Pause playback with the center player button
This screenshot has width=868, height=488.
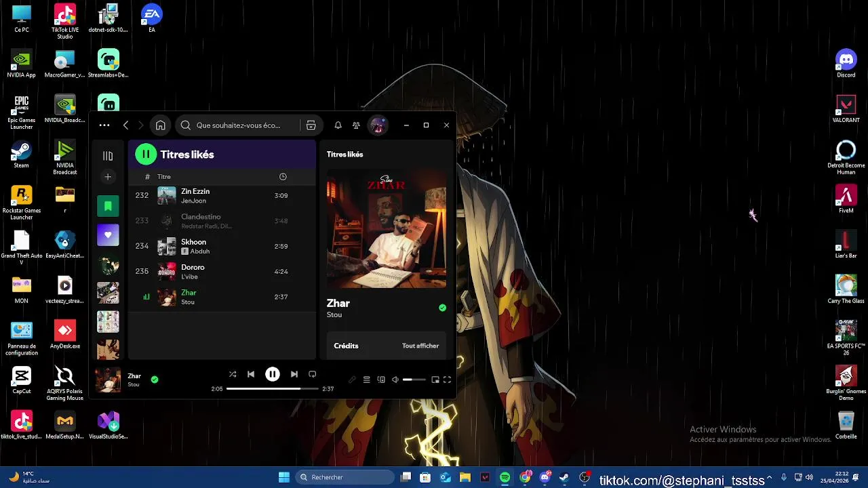pos(273,374)
